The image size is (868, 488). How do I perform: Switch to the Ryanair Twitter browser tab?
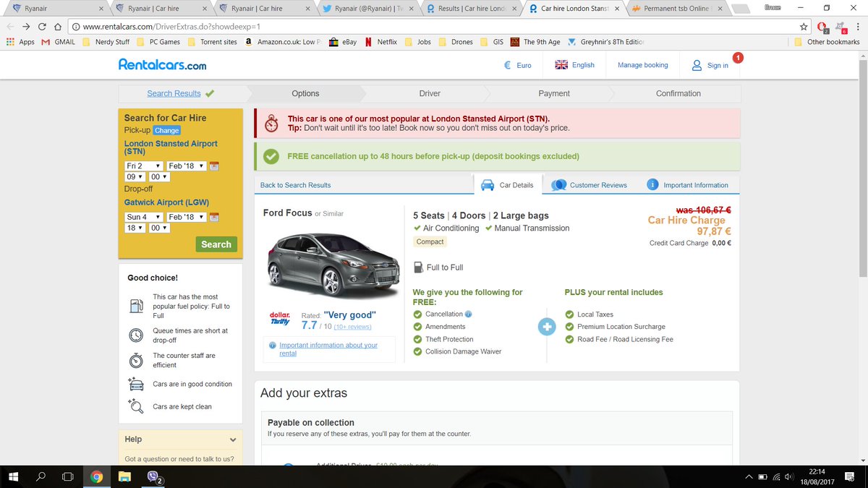pos(369,9)
